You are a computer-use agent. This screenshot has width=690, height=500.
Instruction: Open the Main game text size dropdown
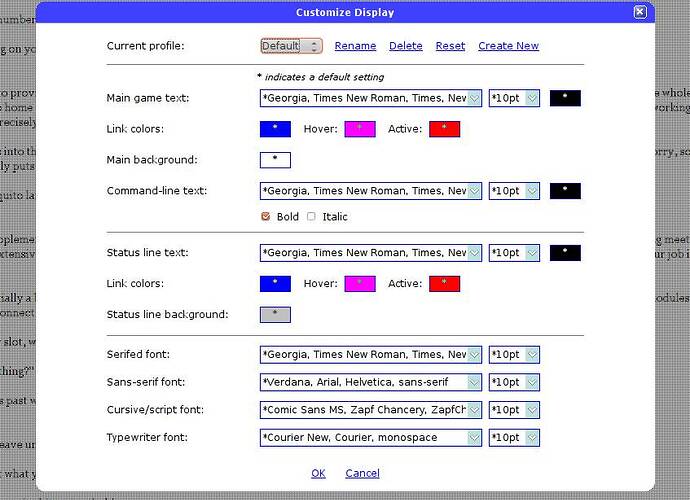514,98
